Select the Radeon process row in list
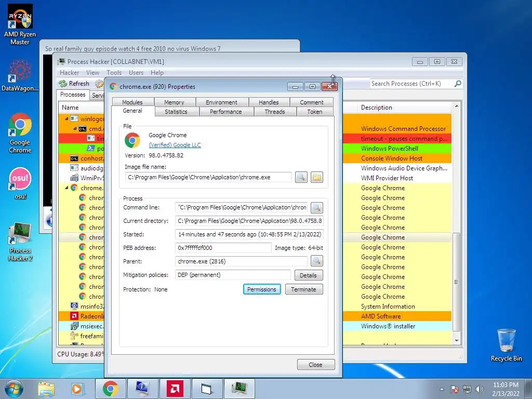Viewport: 532px width, 399px height. [255, 316]
